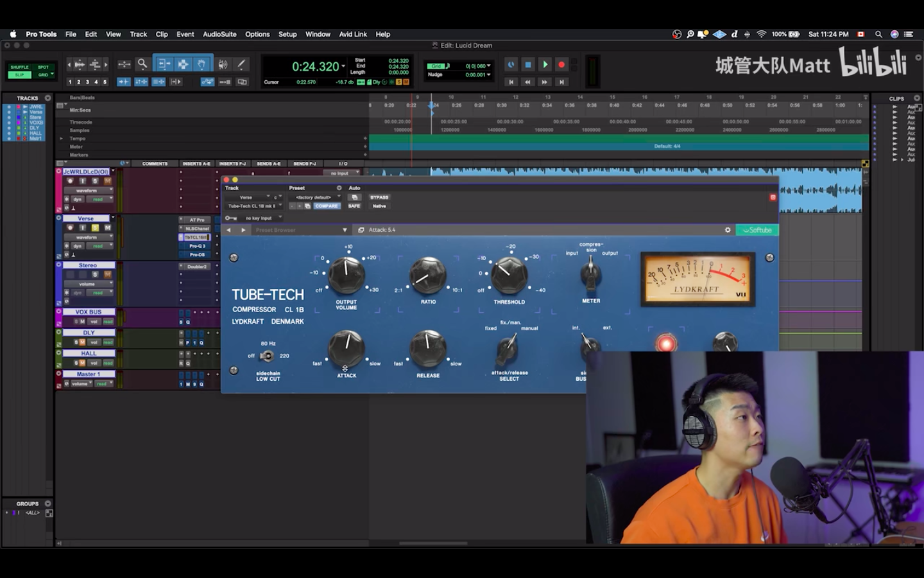Select the Zoomer magnifier tool
Viewport: 924px width, 578px height.
click(x=142, y=64)
